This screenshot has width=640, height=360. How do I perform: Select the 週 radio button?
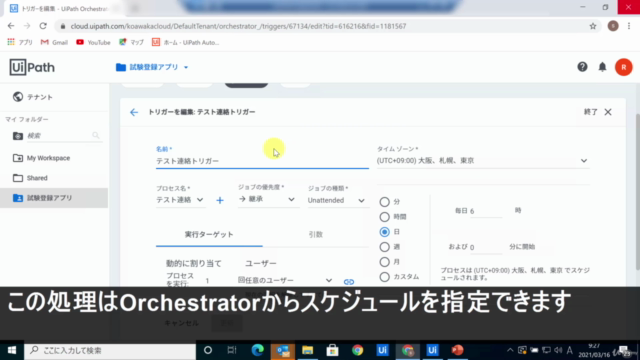(384, 247)
